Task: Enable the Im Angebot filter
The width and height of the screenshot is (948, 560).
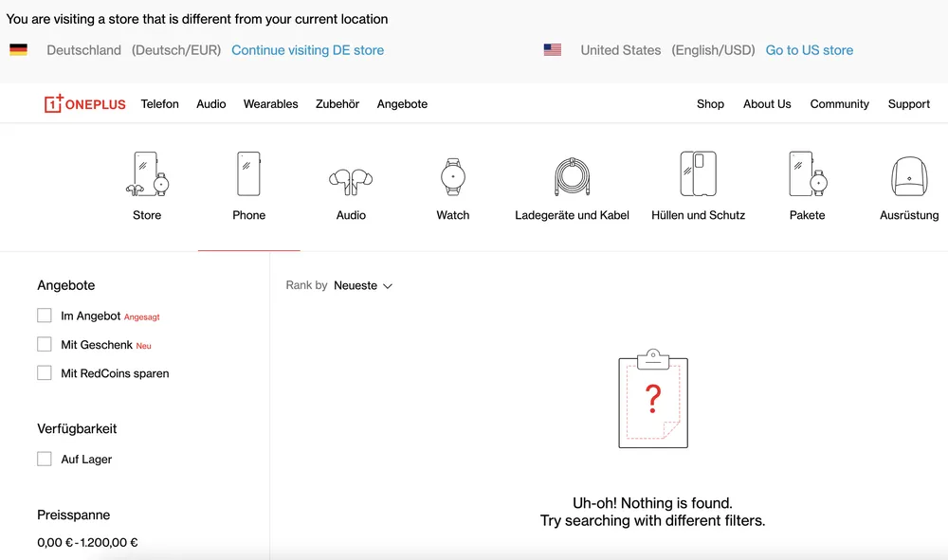Action: click(x=44, y=315)
